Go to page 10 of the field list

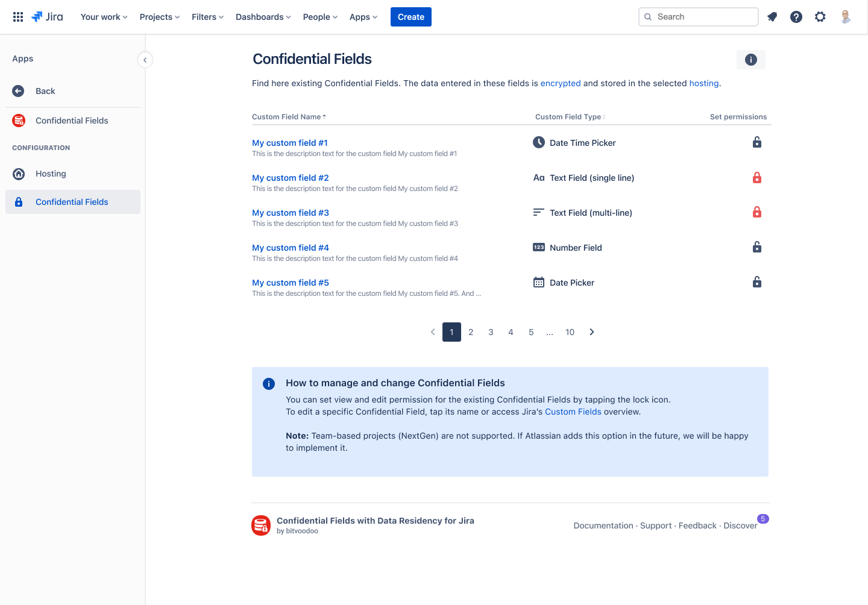[570, 332]
